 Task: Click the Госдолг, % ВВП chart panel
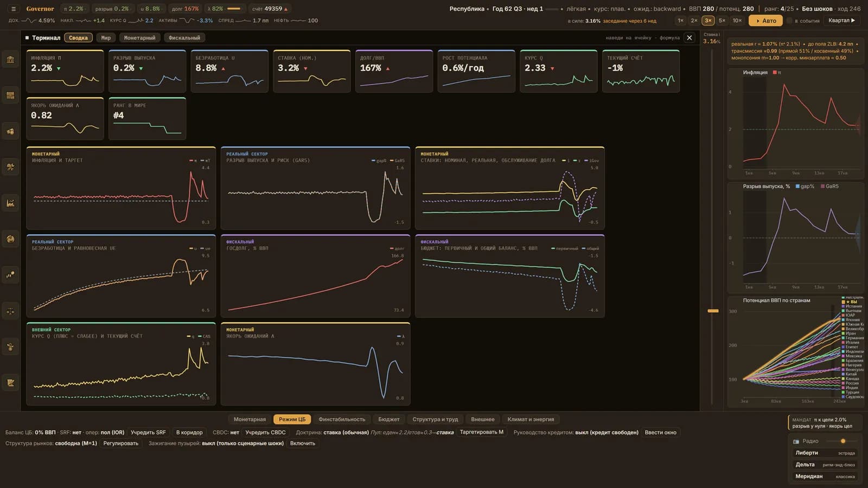point(315,276)
